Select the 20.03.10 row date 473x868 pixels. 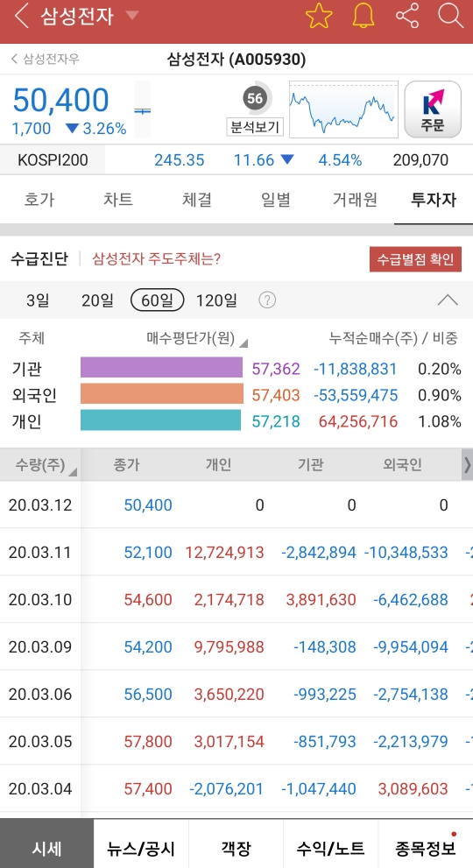[40, 599]
